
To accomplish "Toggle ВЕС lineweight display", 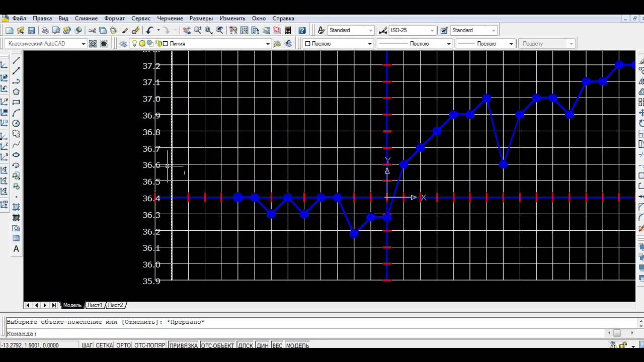I will (x=277, y=346).
